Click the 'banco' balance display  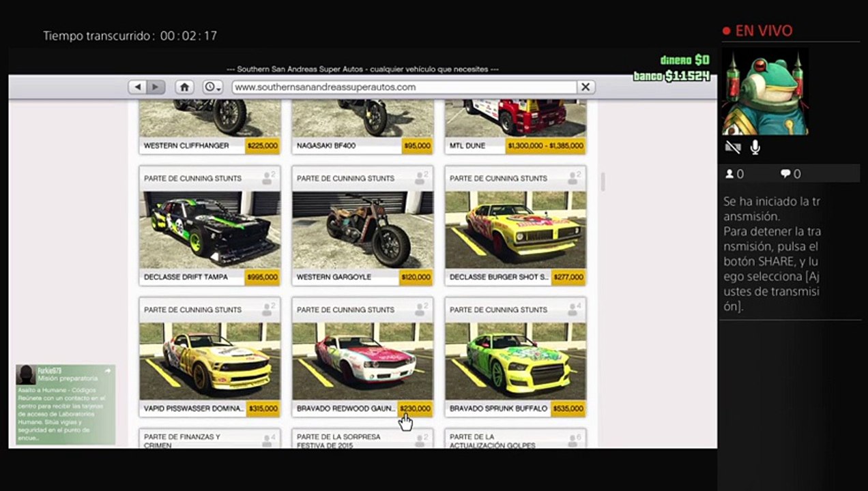click(671, 76)
